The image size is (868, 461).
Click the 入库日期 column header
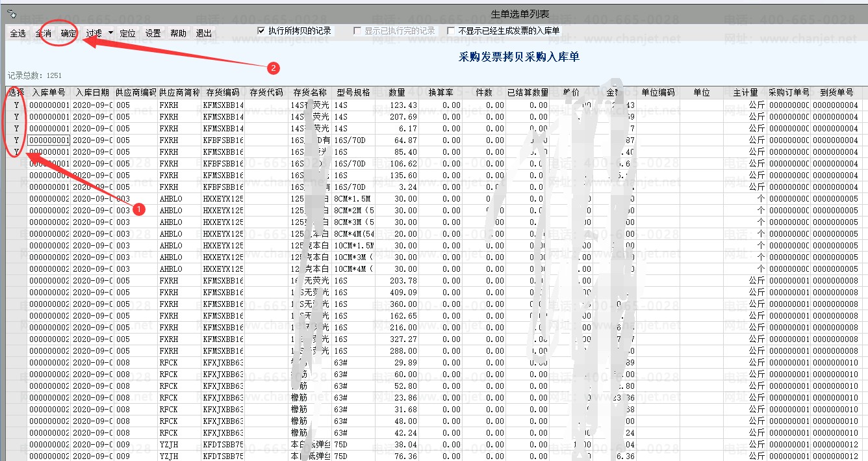[x=92, y=93]
